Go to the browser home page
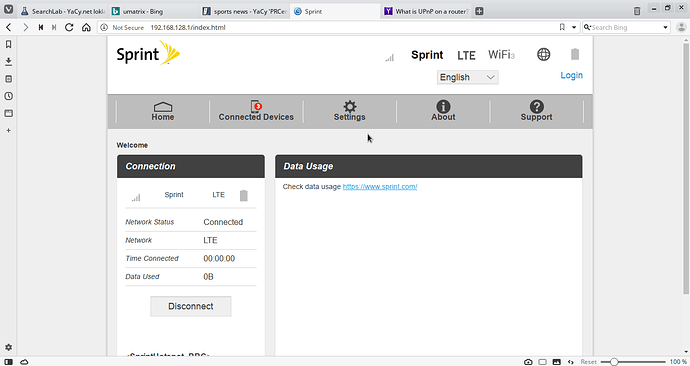The width and height of the screenshot is (690, 366). coord(86,27)
